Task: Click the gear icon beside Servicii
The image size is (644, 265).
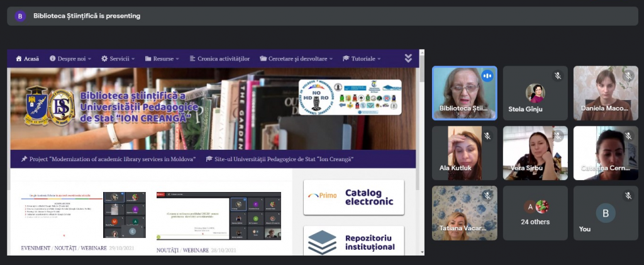Action: coord(104,59)
